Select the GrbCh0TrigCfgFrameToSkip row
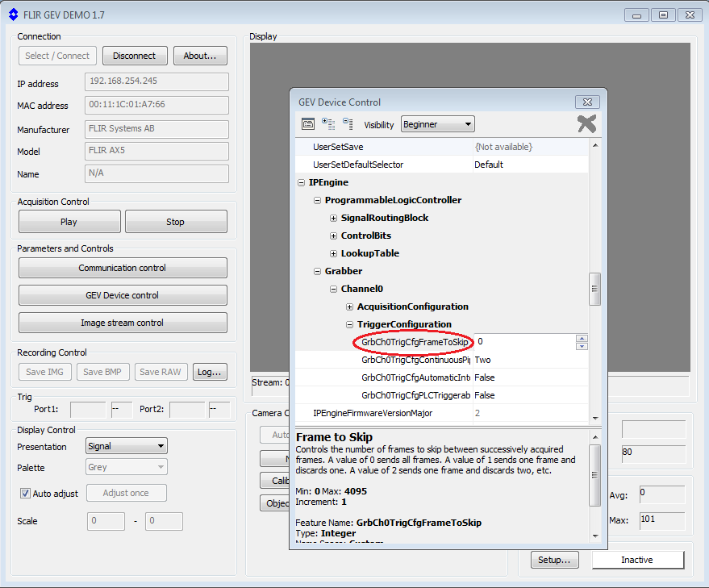Image resolution: width=709 pixels, height=588 pixels. pyautogui.click(x=442, y=342)
